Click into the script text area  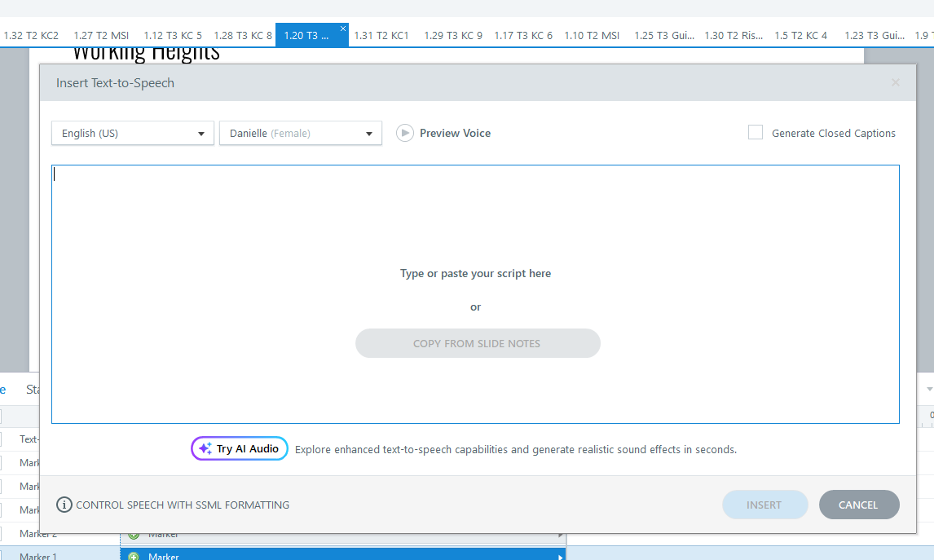coord(475,294)
